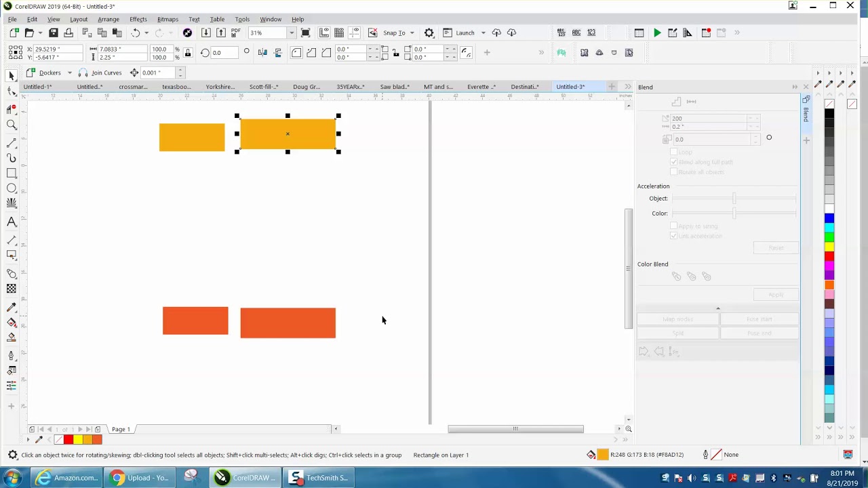Click the CorelDRAW taskbar button

coord(245,478)
